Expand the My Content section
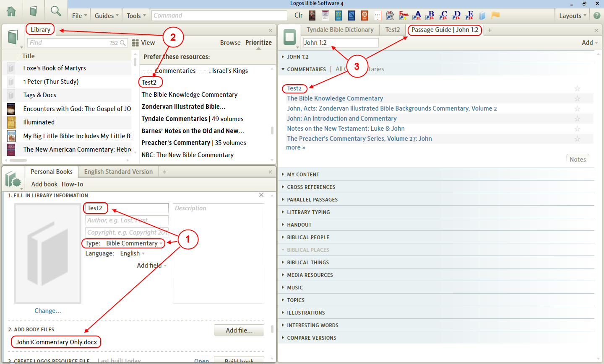This screenshot has height=364, width=604. click(x=303, y=175)
